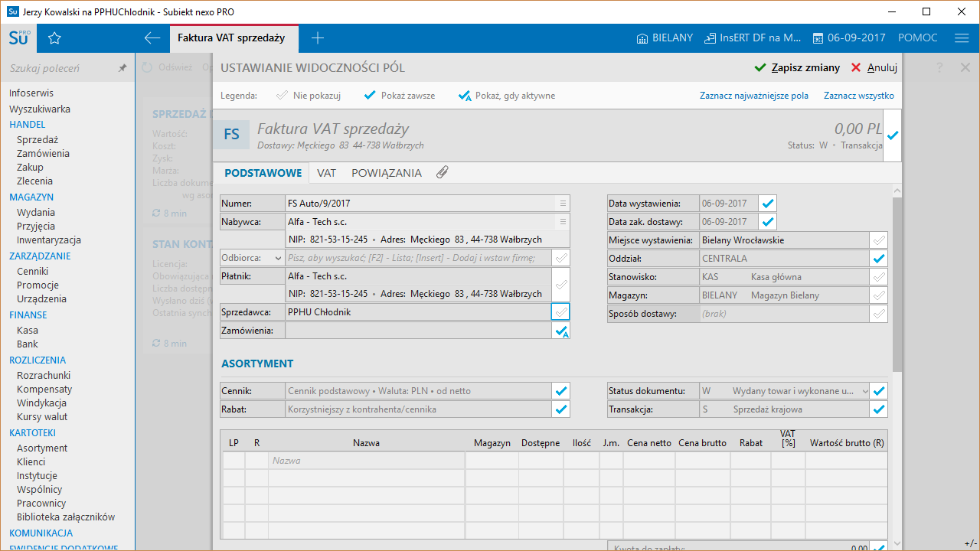Click the pin icon in search box
The width and height of the screenshot is (980, 551).
pos(122,68)
